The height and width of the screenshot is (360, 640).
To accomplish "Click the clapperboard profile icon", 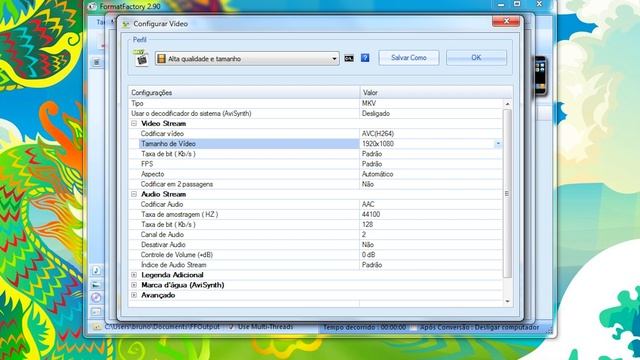I will tap(141, 58).
